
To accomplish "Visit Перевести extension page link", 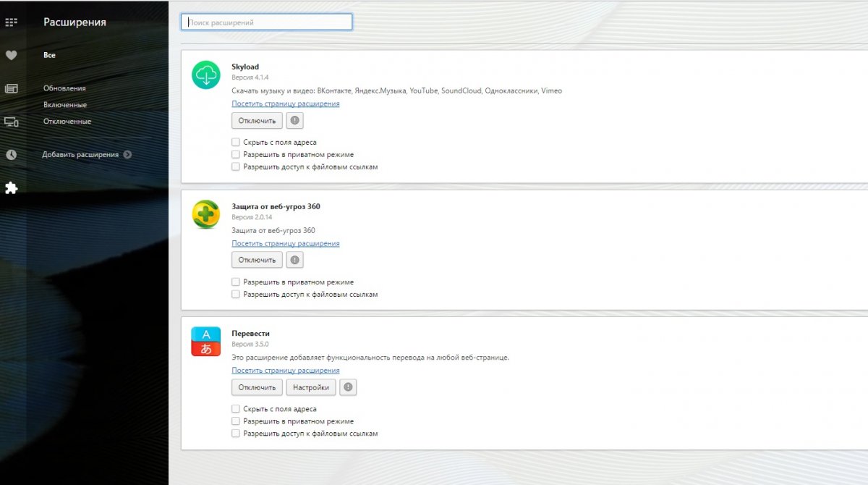I will [x=286, y=371].
